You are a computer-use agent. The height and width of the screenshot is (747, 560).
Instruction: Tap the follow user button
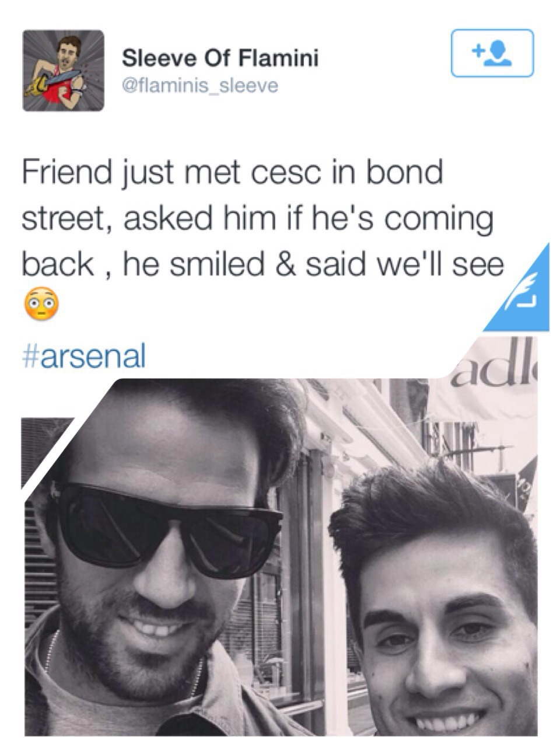(492, 53)
